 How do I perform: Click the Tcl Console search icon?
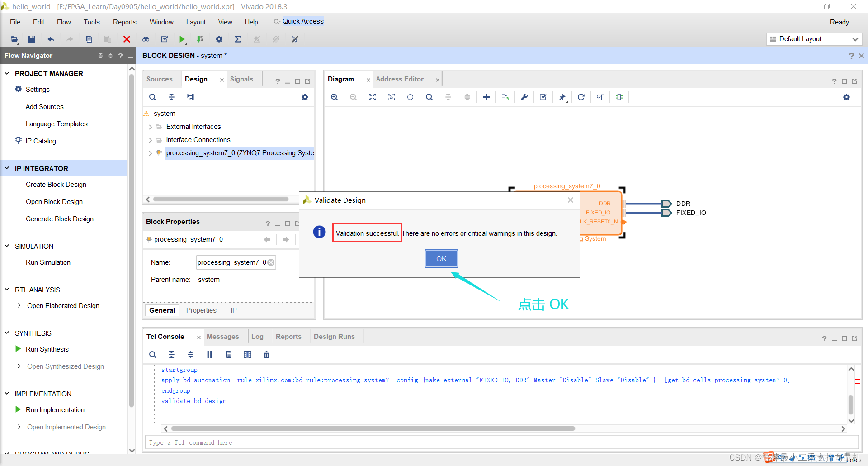click(x=153, y=355)
